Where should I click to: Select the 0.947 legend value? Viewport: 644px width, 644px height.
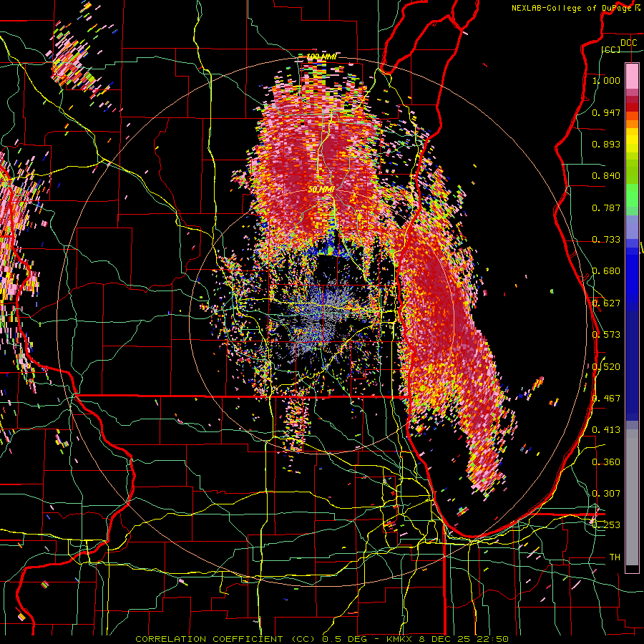pyautogui.click(x=606, y=112)
